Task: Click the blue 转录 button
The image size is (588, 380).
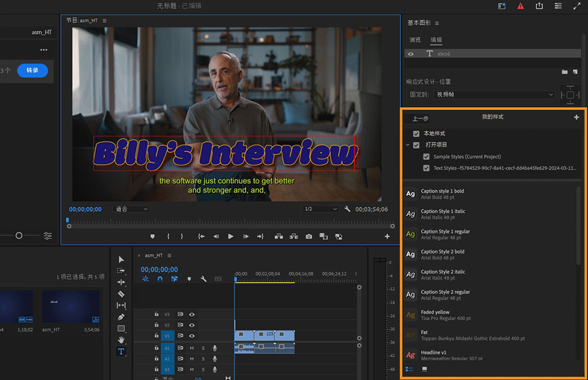Action: pyautogui.click(x=32, y=71)
